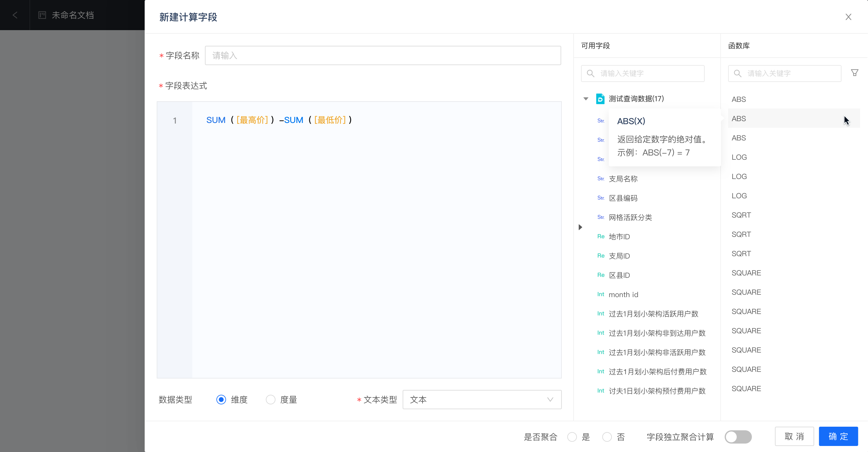Click the Int type icon for month id

601,294
